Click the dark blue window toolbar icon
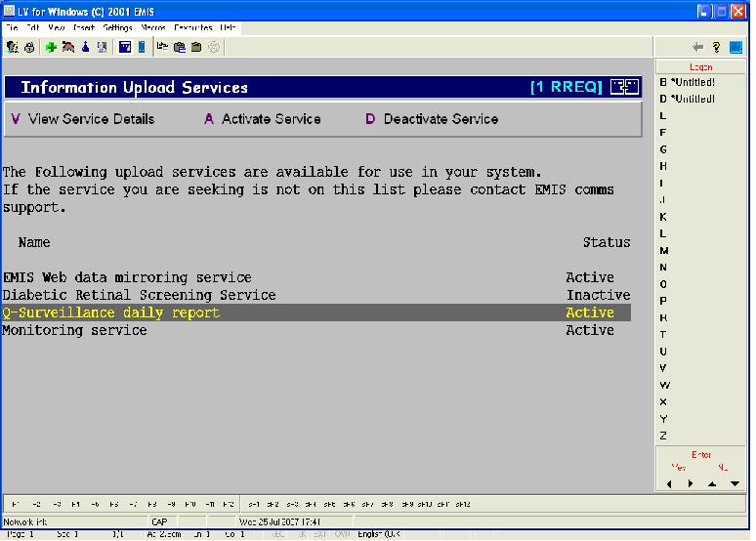Viewport: 756px width, 541px height. click(125, 47)
